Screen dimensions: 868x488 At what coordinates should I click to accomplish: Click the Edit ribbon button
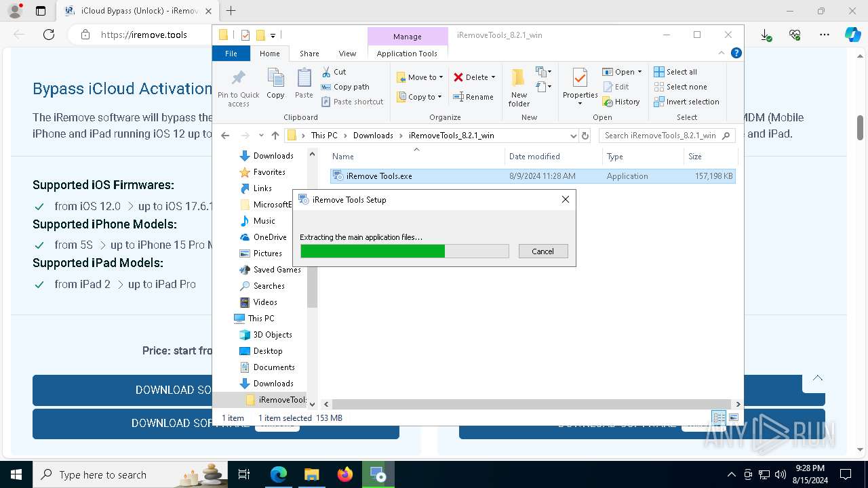616,87
